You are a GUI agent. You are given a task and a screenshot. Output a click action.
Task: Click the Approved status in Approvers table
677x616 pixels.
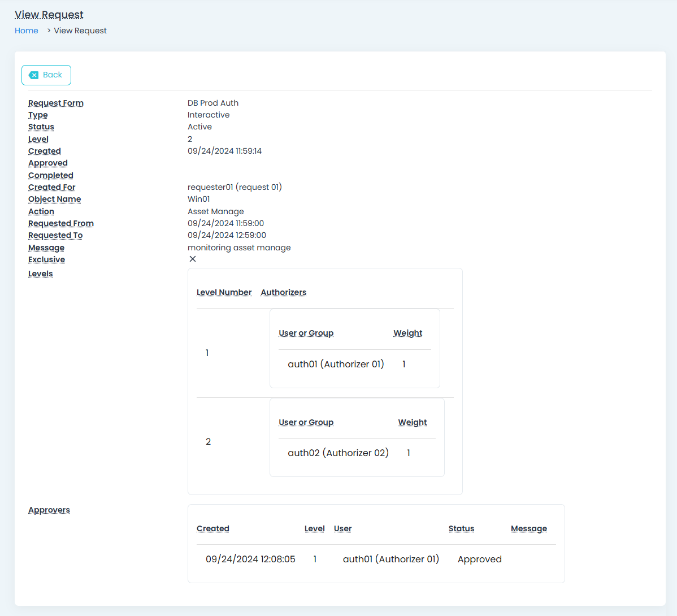pyautogui.click(x=480, y=559)
